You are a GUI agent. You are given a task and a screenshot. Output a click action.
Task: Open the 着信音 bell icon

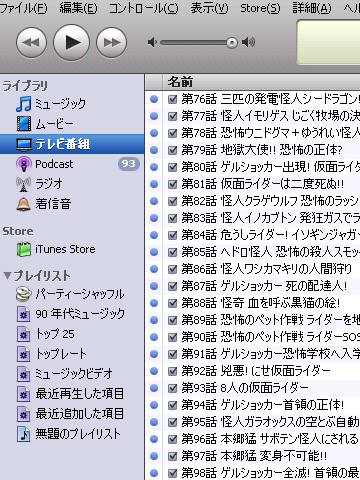(24, 204)
